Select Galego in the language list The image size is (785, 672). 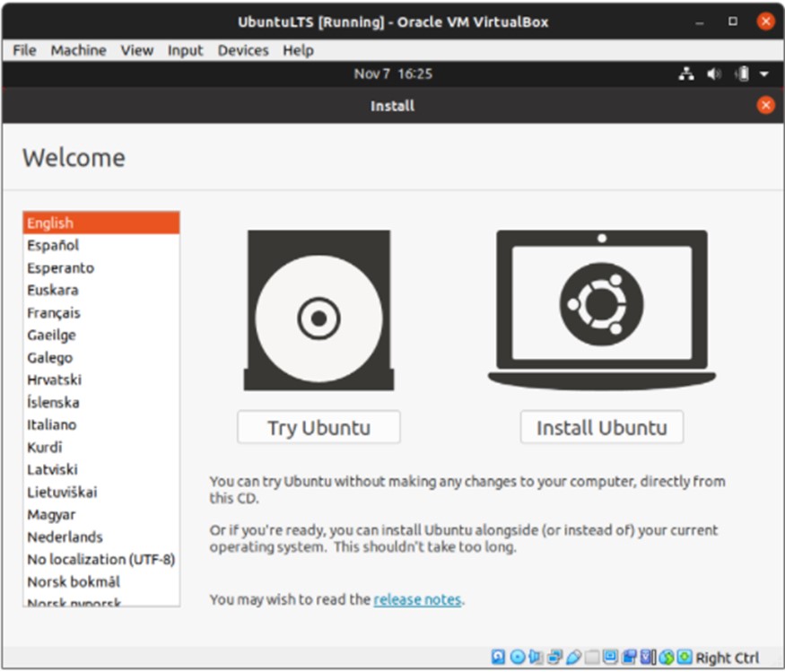101,357
